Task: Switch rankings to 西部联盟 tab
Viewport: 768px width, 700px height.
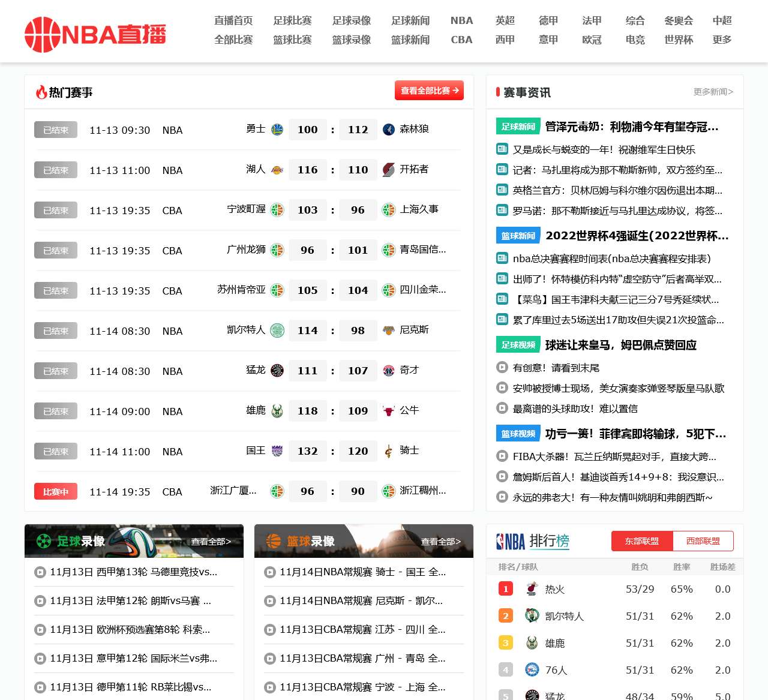Action: coord(703,541)
